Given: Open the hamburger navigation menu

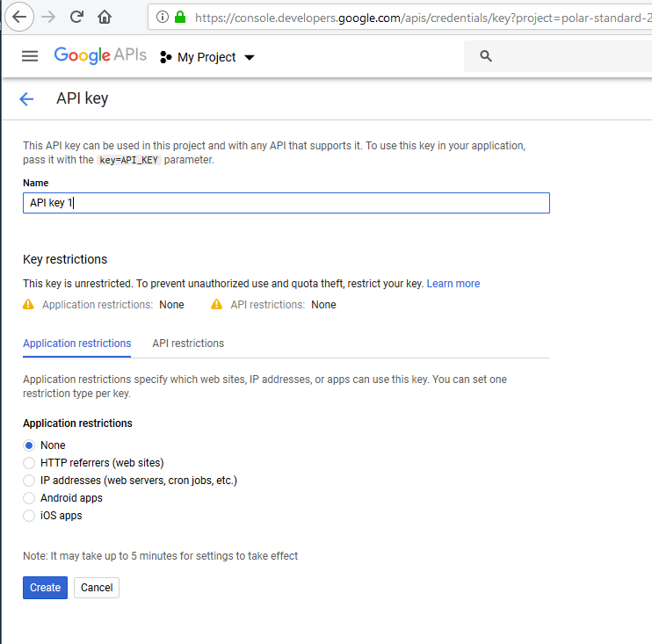Looking at the screenshot, I should coord(30,56).
